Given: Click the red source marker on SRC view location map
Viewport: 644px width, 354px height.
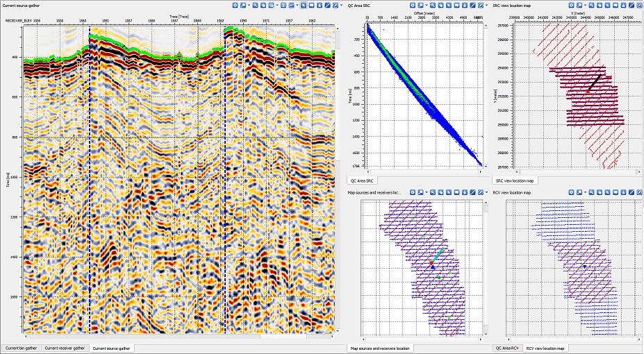Looking at the screenshot, I should pos(588,90).
